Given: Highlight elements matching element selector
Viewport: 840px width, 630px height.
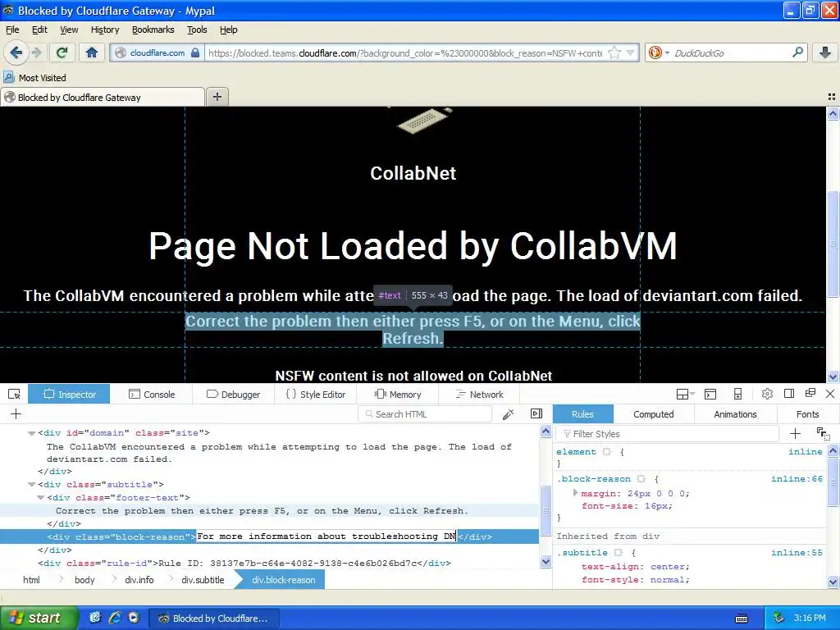Looking at the screenshot, I should 606,452.
